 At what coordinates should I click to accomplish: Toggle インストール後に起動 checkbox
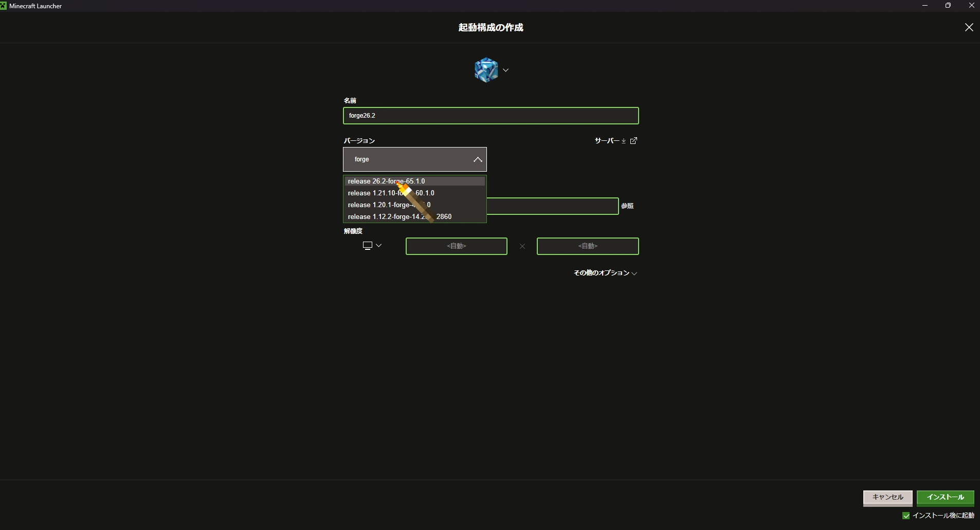coord(906,516)
